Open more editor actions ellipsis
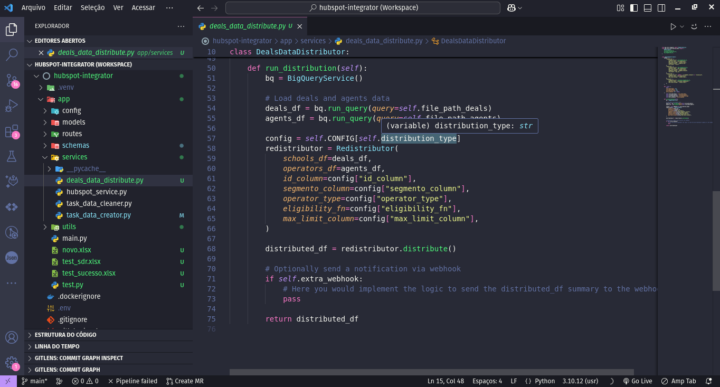Image resolution: width=720 pixels, height=387 pixels. (x=708, y=27)
